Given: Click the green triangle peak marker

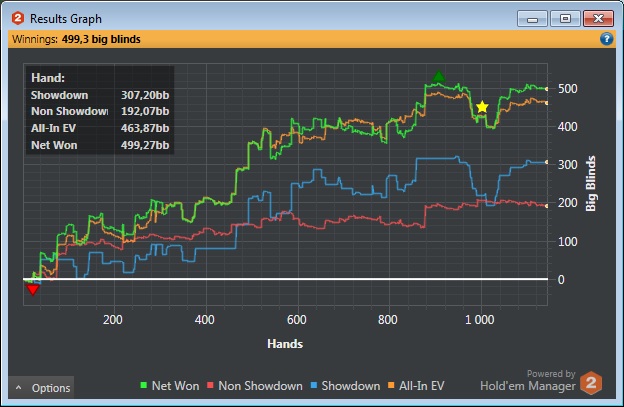Looking at the screenshot, I should (x=439, y=77).
